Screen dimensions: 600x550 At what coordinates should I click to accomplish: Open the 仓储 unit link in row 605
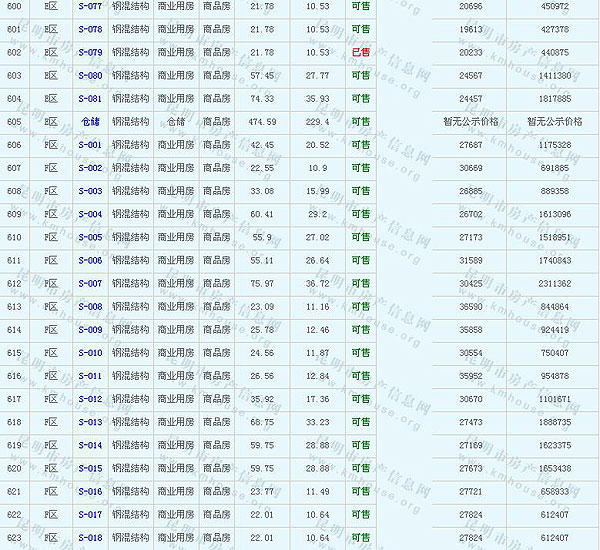pyautogui.click(x=90, y=122)
